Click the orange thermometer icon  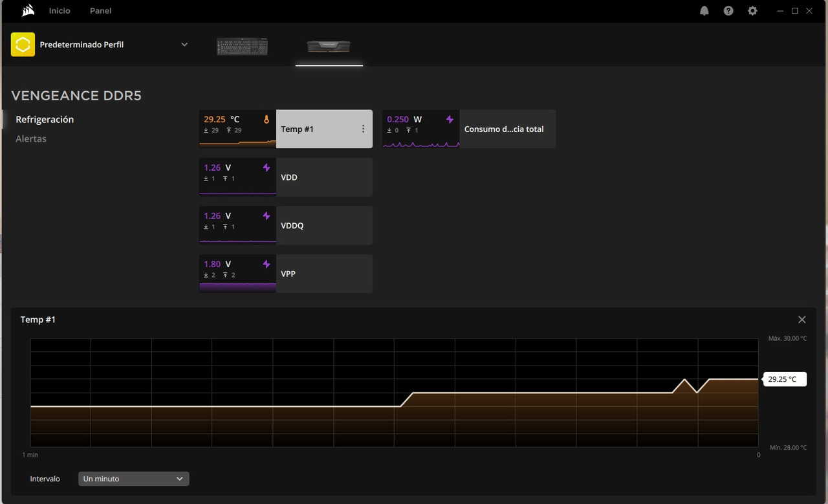pyautogui.click(x=266, y=120)
